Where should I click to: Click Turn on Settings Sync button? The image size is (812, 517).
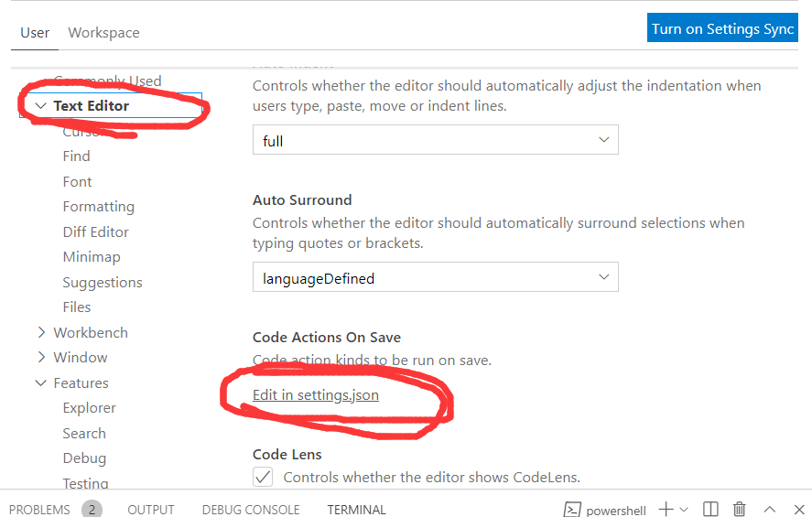722,28
